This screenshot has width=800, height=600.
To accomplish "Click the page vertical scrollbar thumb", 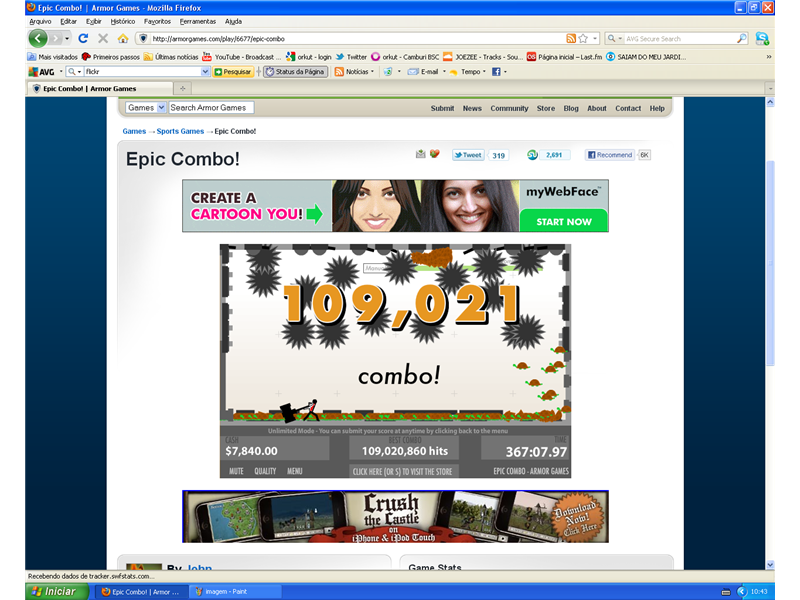I will click(x=770, y=263).
